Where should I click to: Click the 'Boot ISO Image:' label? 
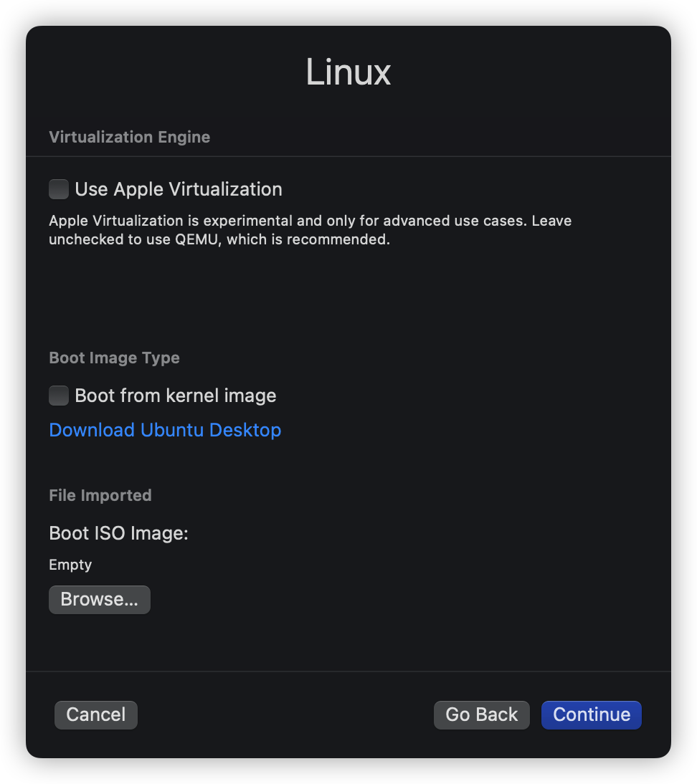(x=118, y=533)
